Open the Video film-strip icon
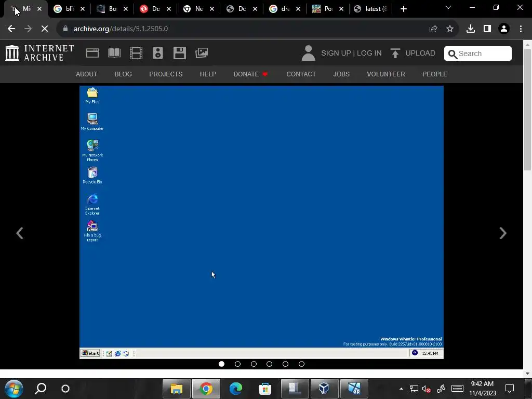 tap(136, 53)
